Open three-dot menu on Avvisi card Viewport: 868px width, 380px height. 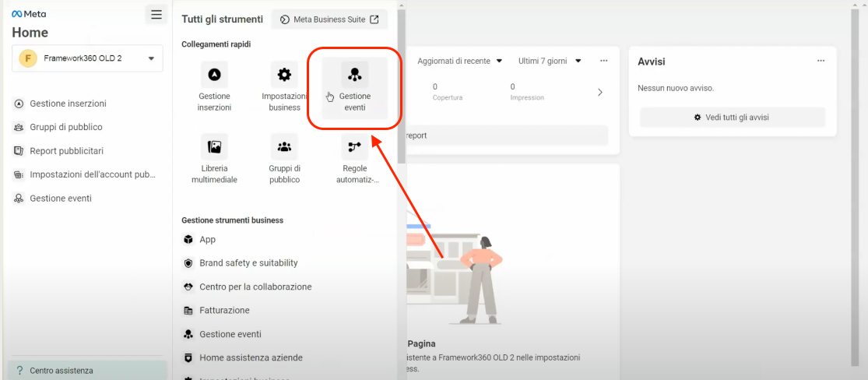tap(821, 61)
